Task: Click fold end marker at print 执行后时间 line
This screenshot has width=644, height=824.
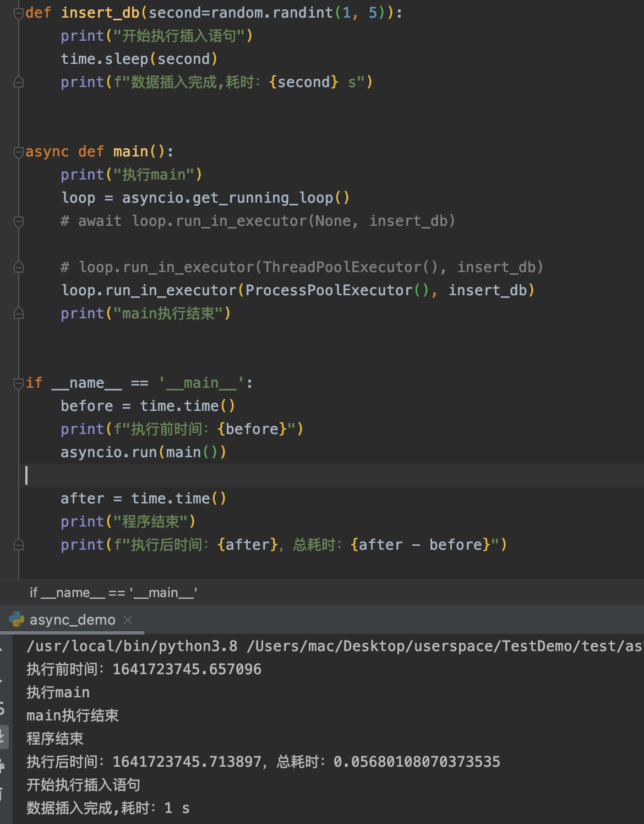Action: pyautogui.click(x=19, y=545)
